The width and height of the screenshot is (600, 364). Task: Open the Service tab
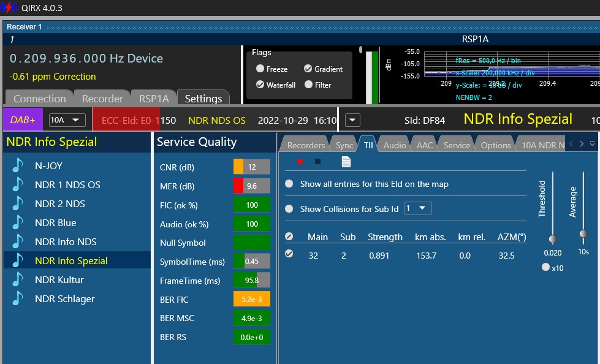(457, 145)
